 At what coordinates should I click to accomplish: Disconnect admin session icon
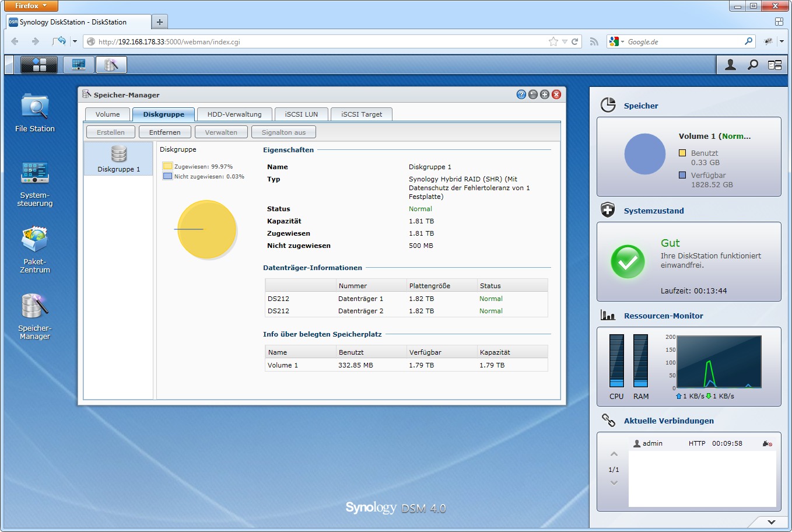(x=767, y=443)
